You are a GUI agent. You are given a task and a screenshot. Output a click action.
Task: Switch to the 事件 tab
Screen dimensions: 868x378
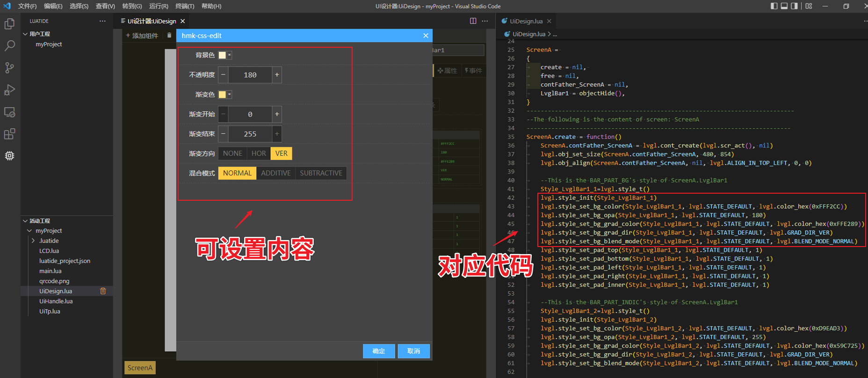coord(473,71)
